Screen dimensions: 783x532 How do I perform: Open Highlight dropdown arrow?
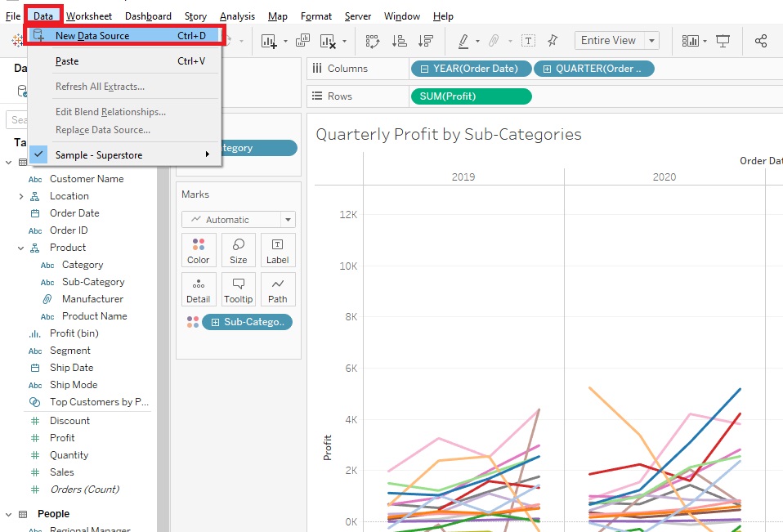pos(477,41)
